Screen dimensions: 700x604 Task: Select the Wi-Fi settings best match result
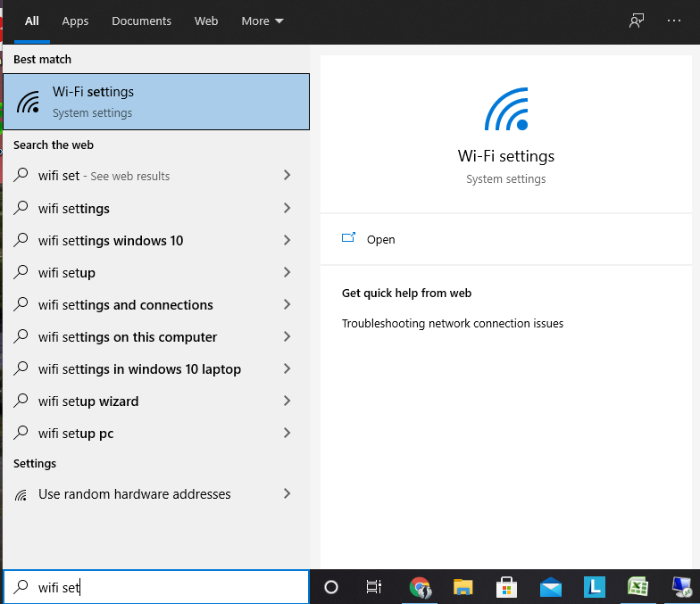pos(156,102)
